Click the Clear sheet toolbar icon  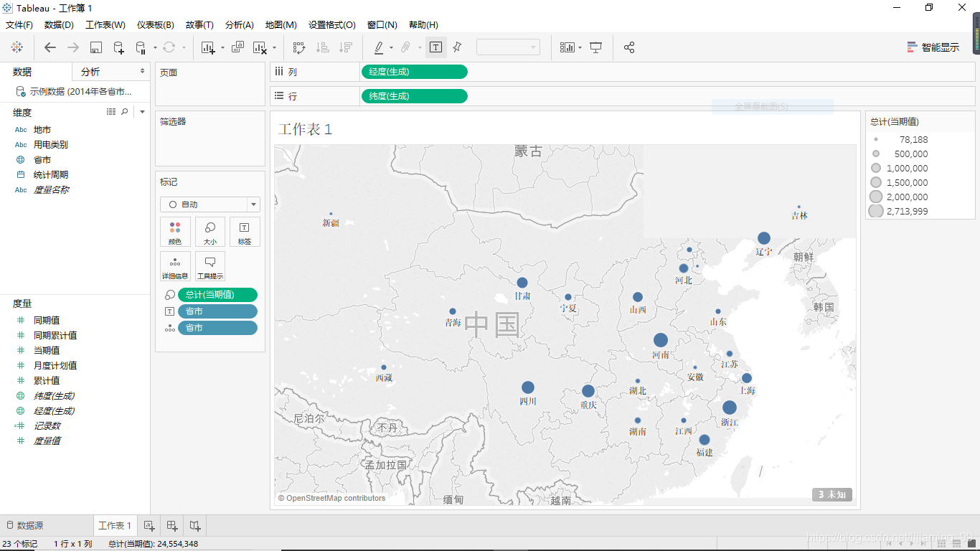[260, 47]
